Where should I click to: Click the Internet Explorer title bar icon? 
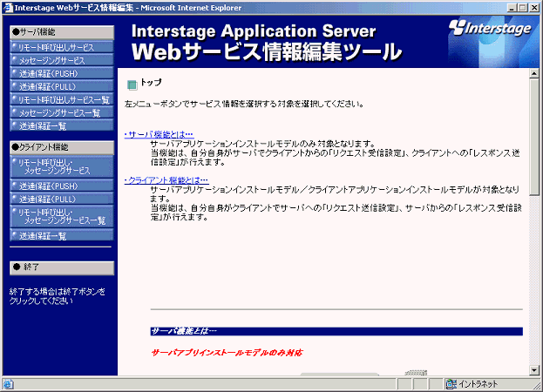(x=8, y=8)
